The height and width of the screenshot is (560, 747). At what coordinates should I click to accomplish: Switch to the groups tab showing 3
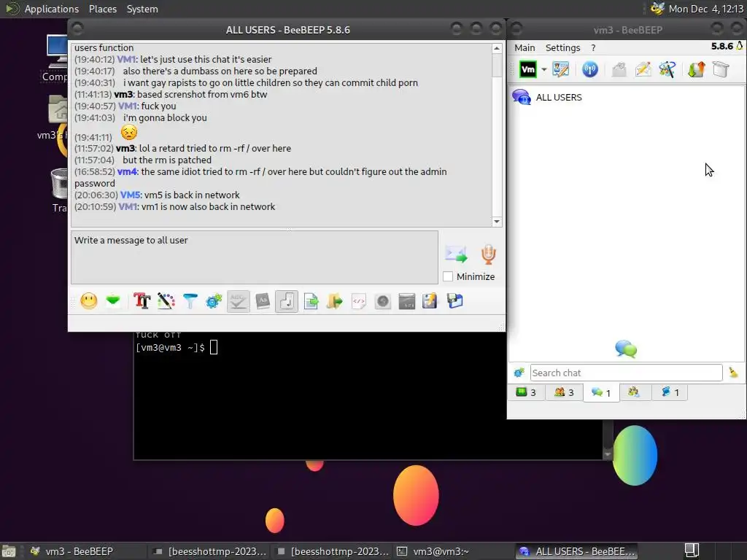[564, 392]
